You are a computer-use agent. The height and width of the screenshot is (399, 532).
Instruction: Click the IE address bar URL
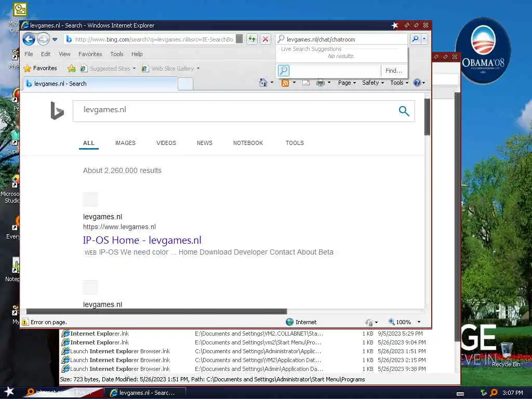tap(154, 39)
